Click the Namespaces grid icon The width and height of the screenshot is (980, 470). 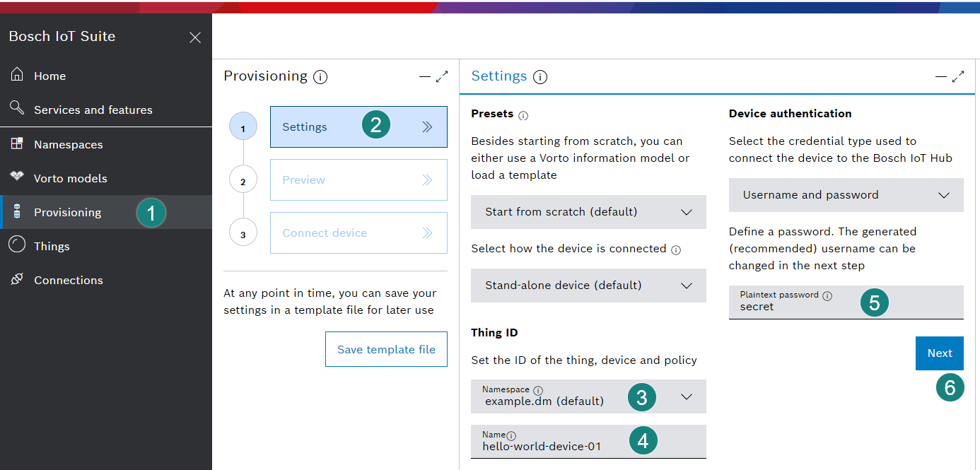tap(17, 144)
